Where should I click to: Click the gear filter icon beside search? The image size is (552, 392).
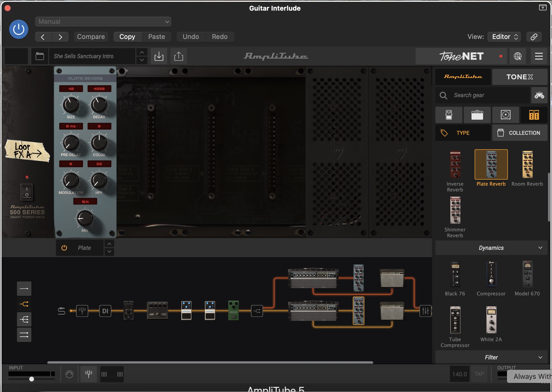539,95
